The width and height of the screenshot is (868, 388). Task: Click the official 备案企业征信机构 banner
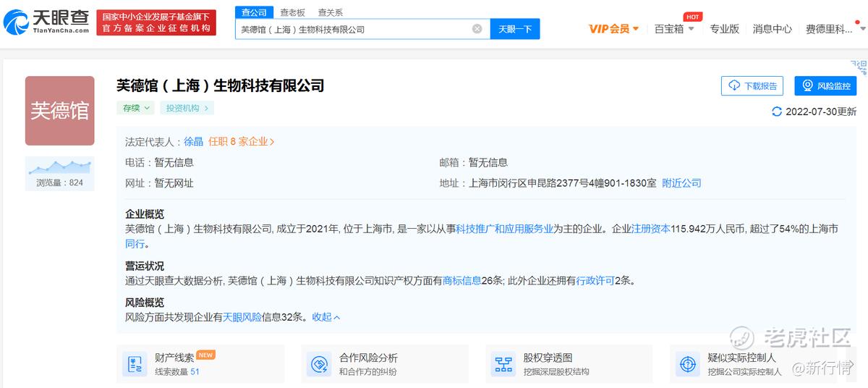click(156, 23)
